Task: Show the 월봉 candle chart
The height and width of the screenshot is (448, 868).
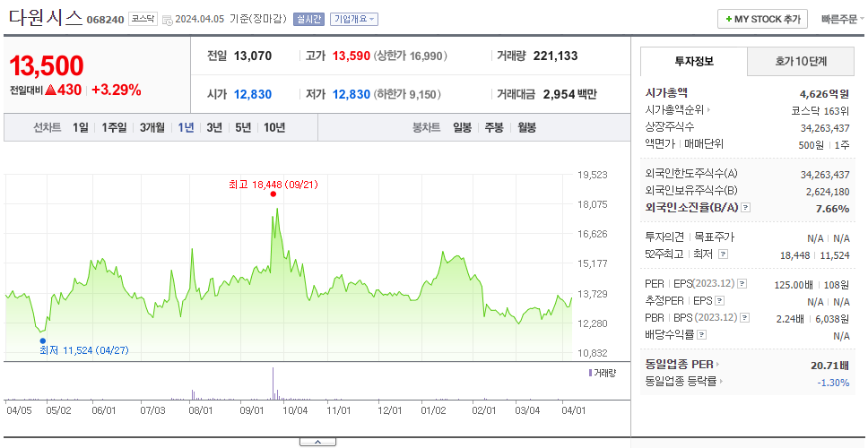Action: [x=527, y=128]
